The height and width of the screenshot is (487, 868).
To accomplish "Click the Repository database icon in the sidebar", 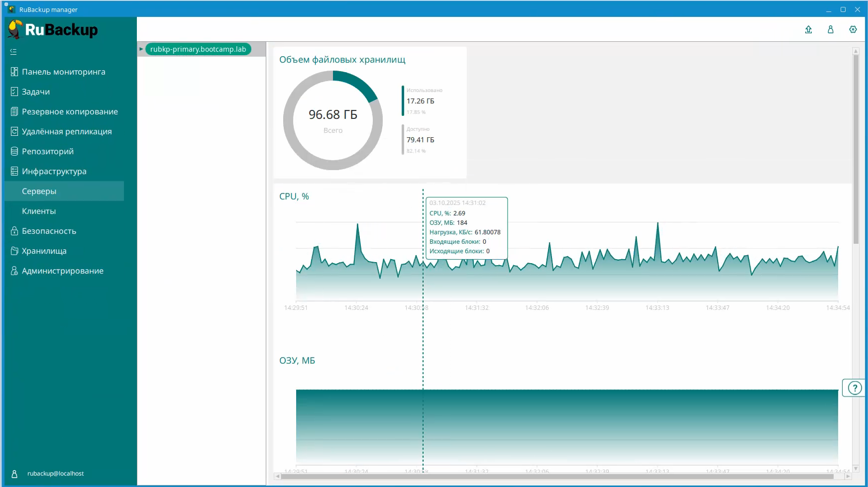I will click(14, 151).
